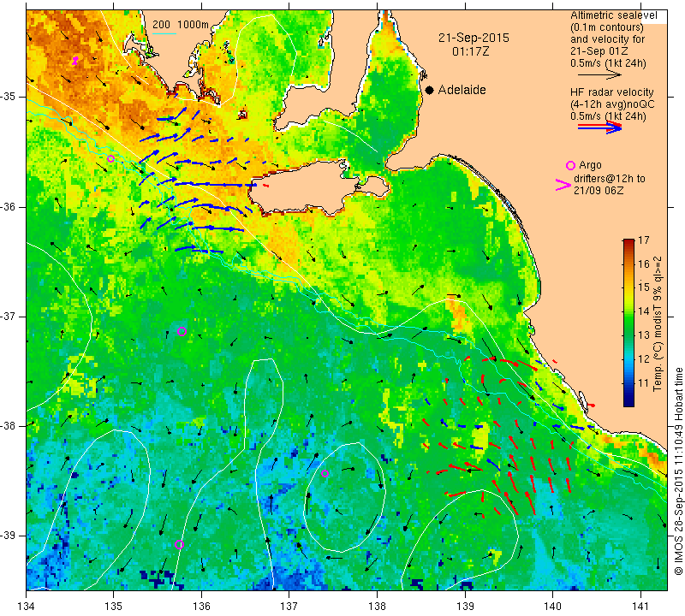Click the 140 longitude axis label

[x=552, y=606]
